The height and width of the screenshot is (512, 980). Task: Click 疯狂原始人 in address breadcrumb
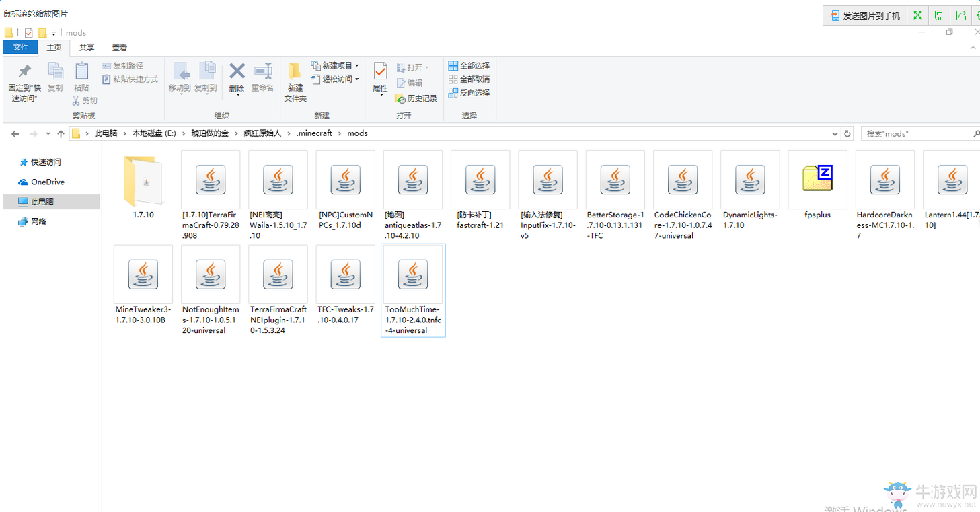point(262,133)
